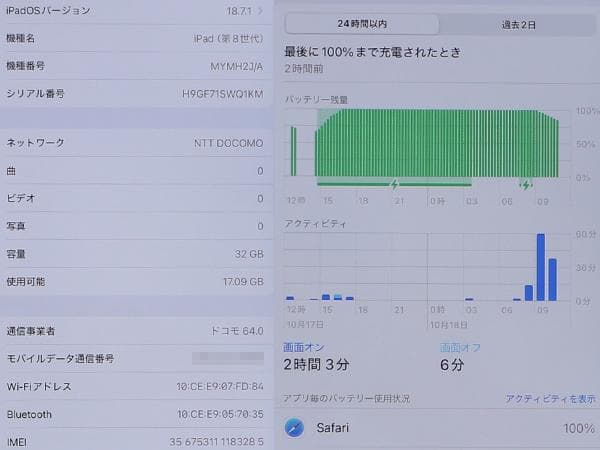Select the 写真 row showing 0

(135, 226)
